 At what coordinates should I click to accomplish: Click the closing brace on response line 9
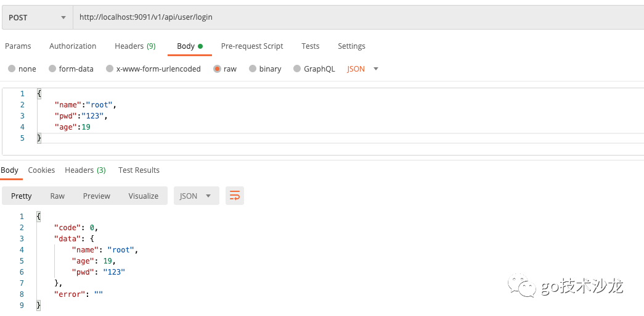[x=39, y=306]
